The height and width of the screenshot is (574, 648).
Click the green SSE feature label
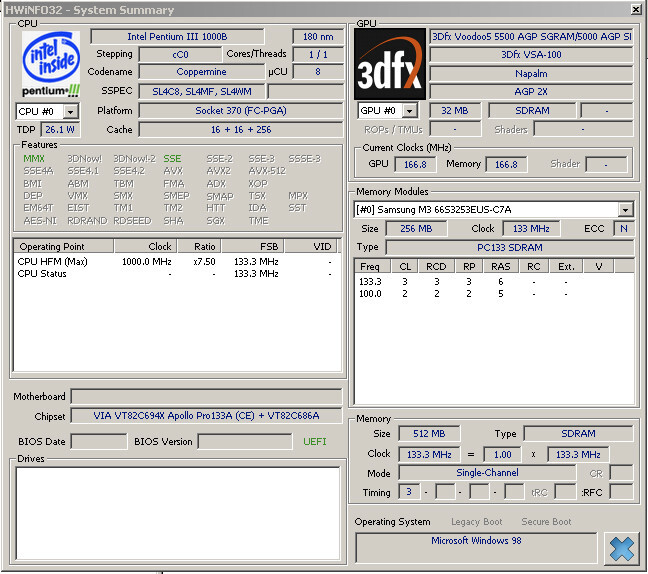pos(172,159)
